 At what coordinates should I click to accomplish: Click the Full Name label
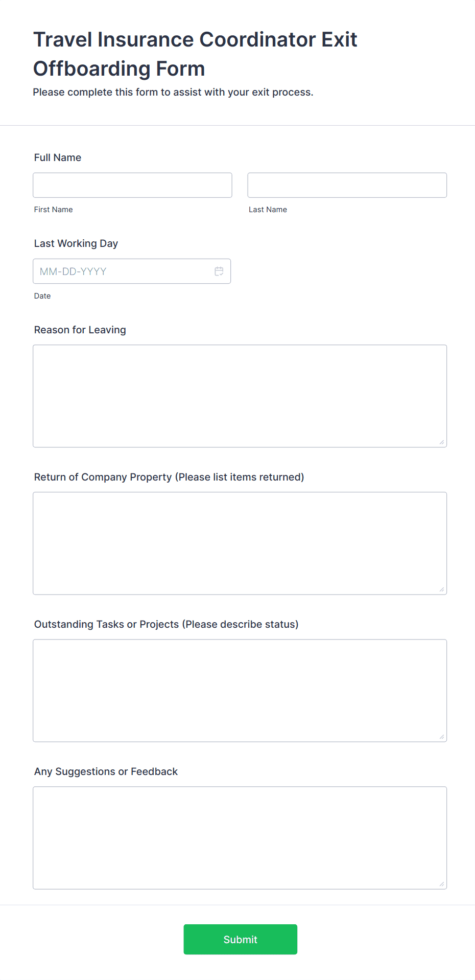58,157
